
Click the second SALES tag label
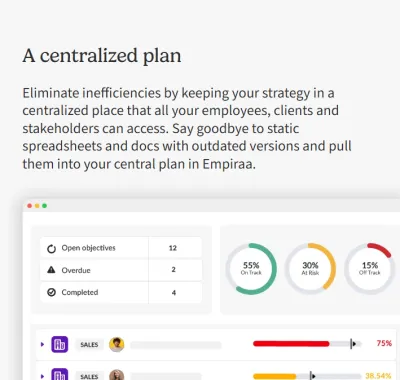point(89,376)
